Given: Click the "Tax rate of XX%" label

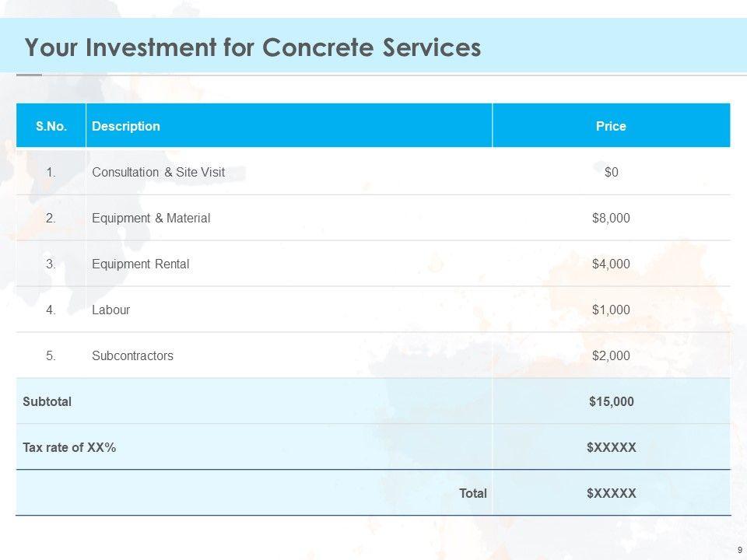Looking at the screenshot, I should (69, 447).
